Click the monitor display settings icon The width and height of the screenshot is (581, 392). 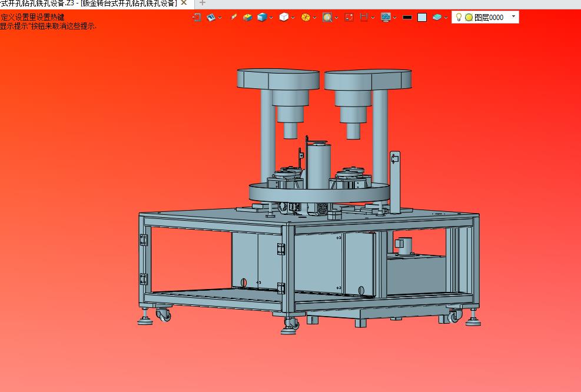(x=386, y=18)
